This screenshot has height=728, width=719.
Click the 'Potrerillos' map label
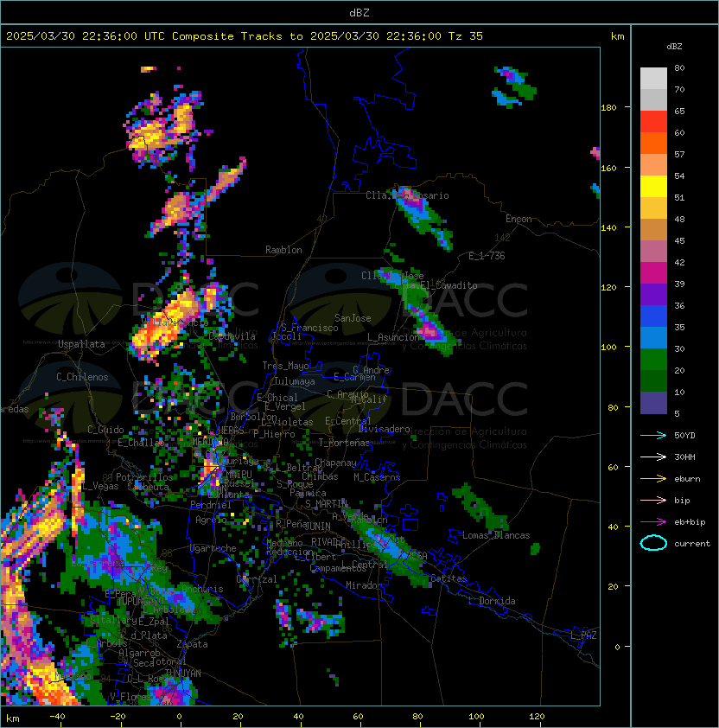[x=144, y=476]
